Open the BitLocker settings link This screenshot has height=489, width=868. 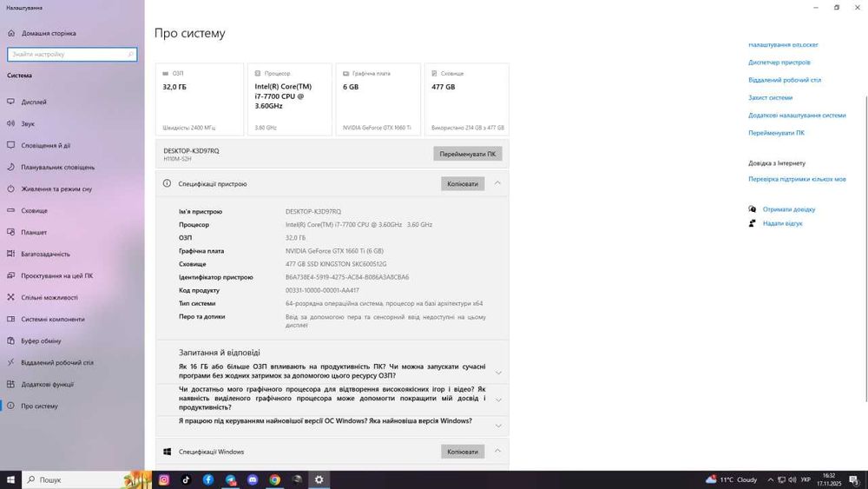tap(783, 45)
